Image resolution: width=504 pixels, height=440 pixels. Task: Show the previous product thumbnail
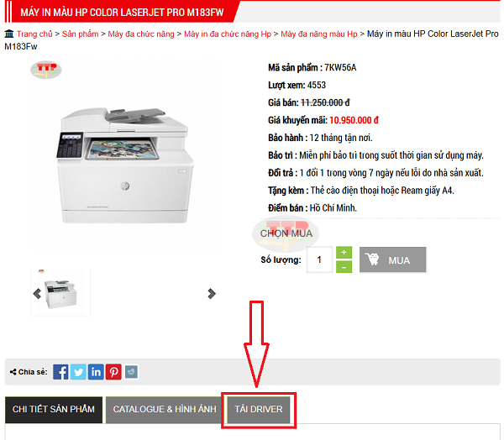click(37, 293)
